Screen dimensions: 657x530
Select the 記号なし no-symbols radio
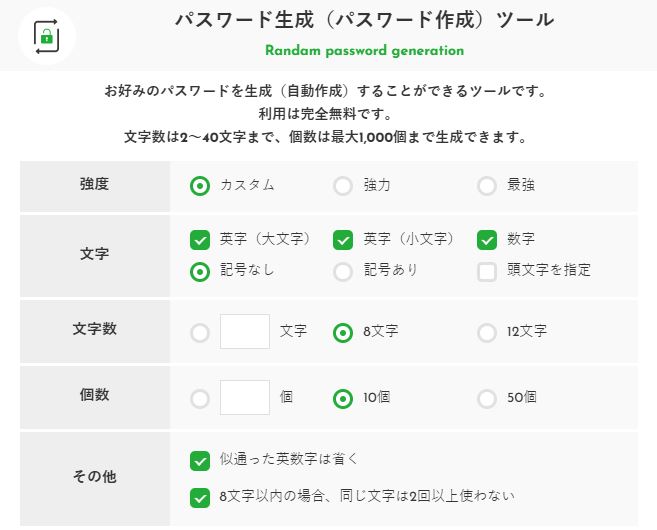pos(200,271)
